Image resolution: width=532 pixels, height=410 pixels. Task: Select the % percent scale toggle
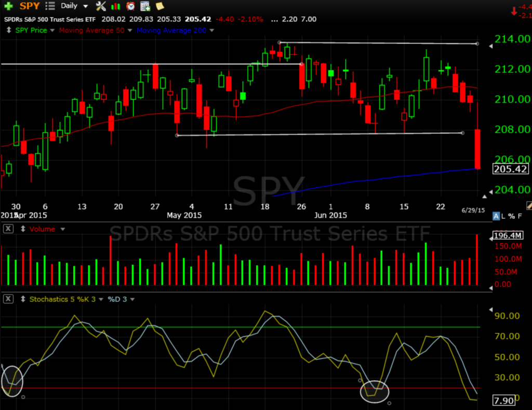511,216
